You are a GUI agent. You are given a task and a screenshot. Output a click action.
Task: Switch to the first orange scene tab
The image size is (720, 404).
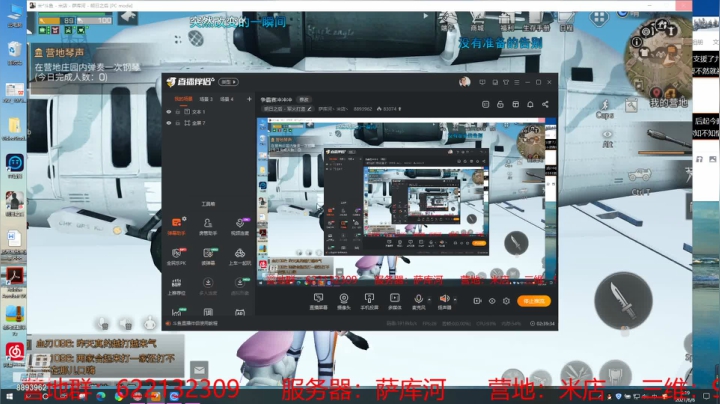183,99
